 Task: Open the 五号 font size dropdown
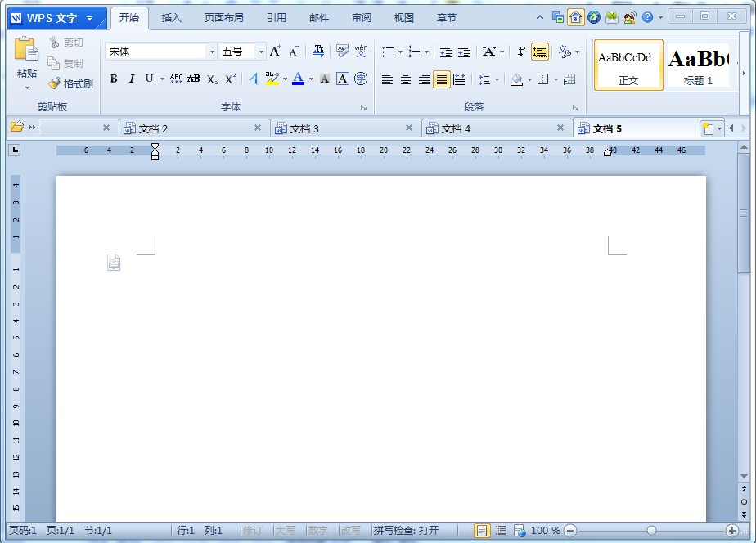coord(259,51)
